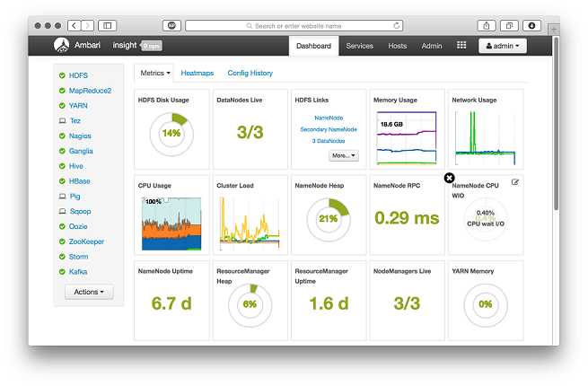Viewport: 588px width, 386px height.
Task: Click the DataNodes Live 3/3 value
Action: [250, 132]
